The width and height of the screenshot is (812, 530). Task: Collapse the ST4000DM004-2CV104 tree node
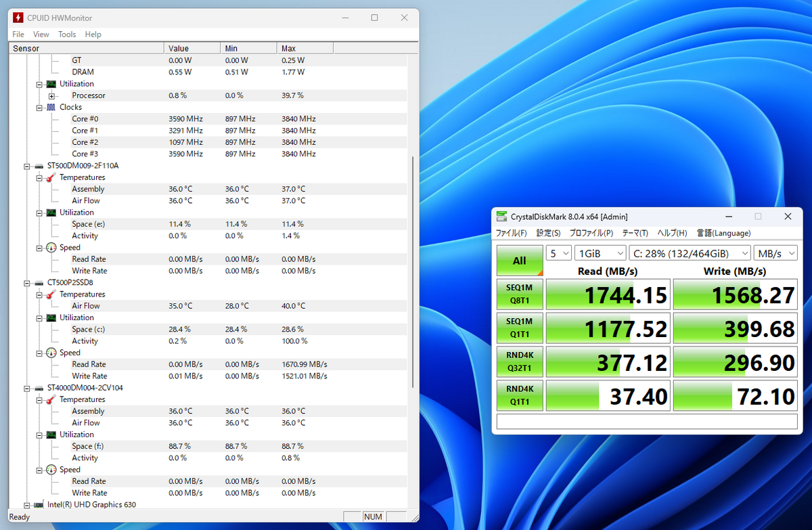coord(27,388)
